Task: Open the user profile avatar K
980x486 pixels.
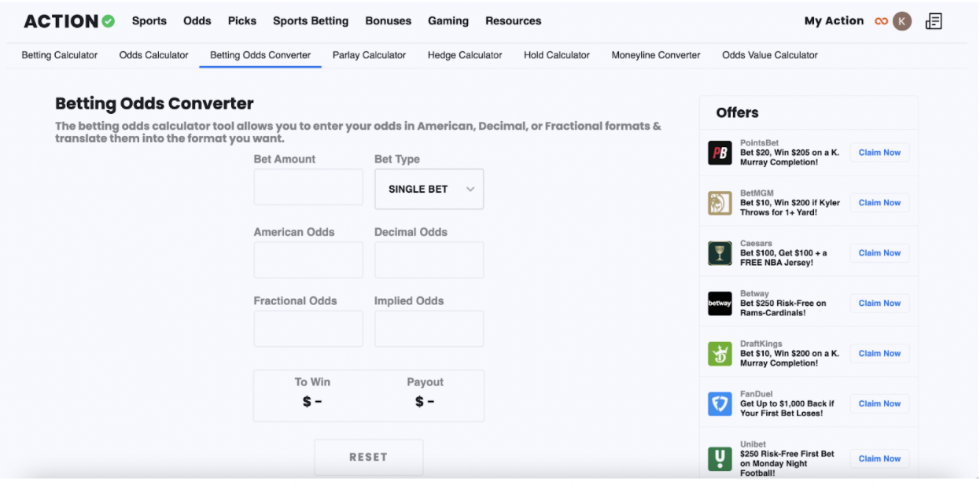Action: [902, 21]
